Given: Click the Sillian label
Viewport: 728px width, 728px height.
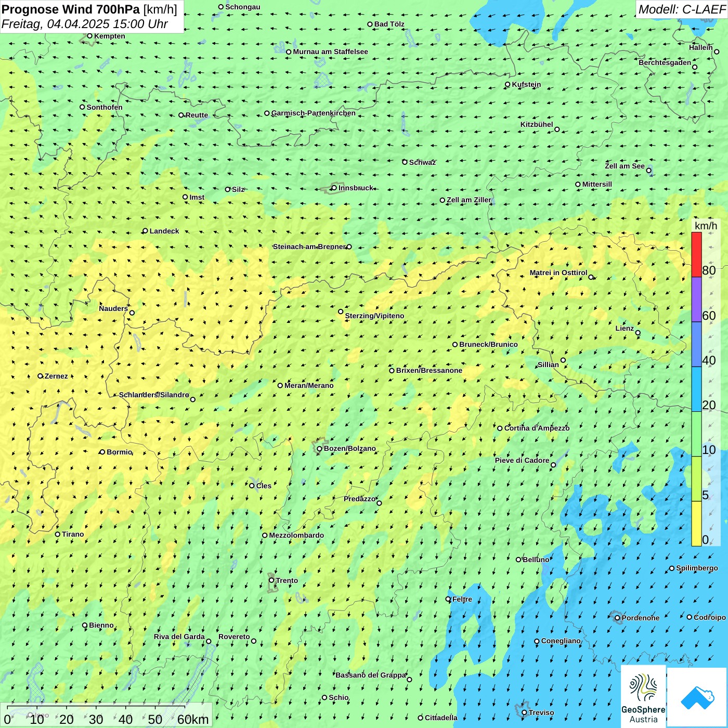Looking at the screenshot, I should [x=548, y=365].
